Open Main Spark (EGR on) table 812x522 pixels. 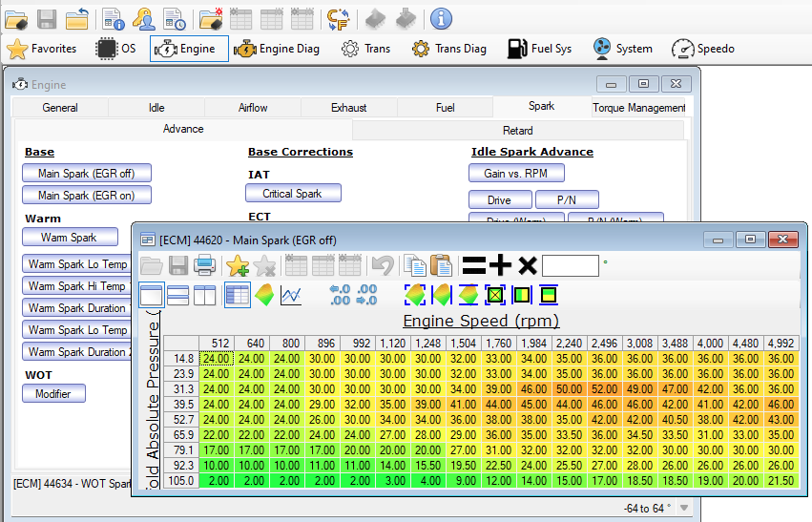click(x=87, y=196)
